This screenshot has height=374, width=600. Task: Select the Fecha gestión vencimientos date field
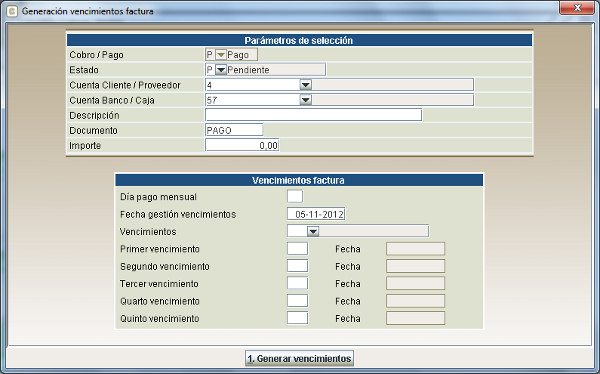(316, 214)
